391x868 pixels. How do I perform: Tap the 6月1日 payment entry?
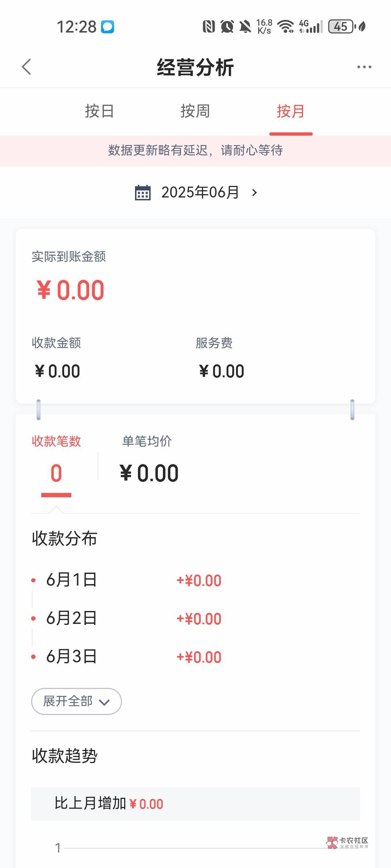[72, 580]
